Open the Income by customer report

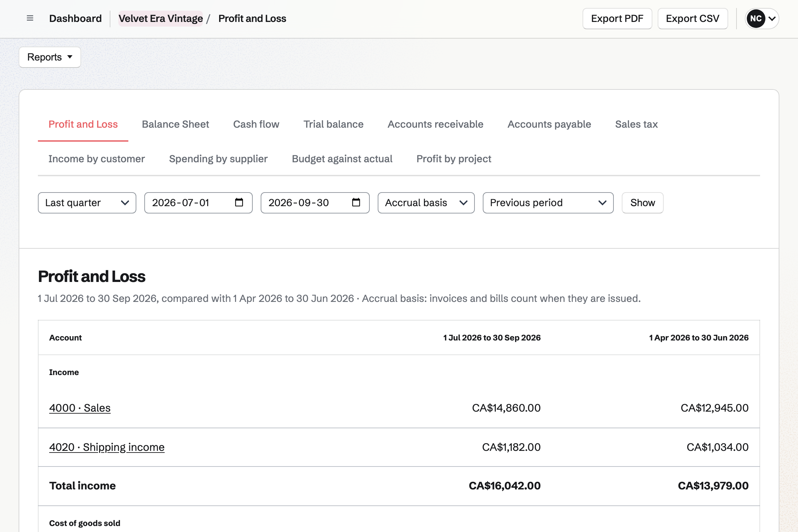click(97, 159)
